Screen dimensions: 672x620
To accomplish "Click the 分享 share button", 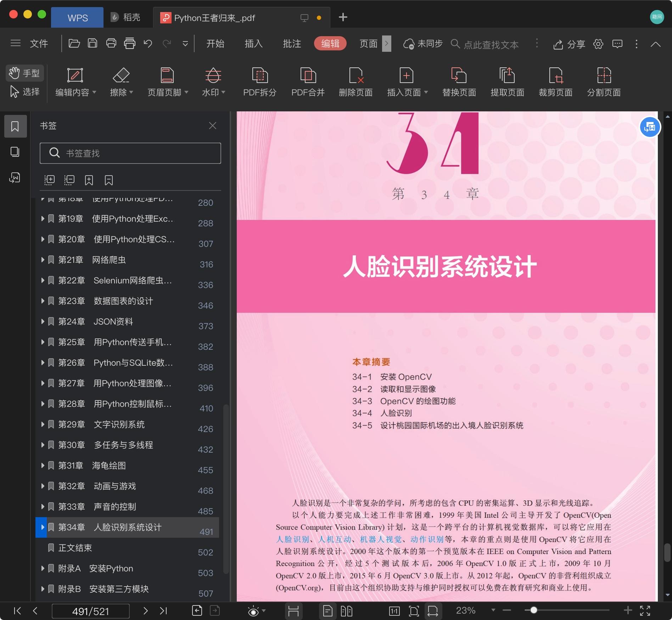I will click(x=569, y=44).
